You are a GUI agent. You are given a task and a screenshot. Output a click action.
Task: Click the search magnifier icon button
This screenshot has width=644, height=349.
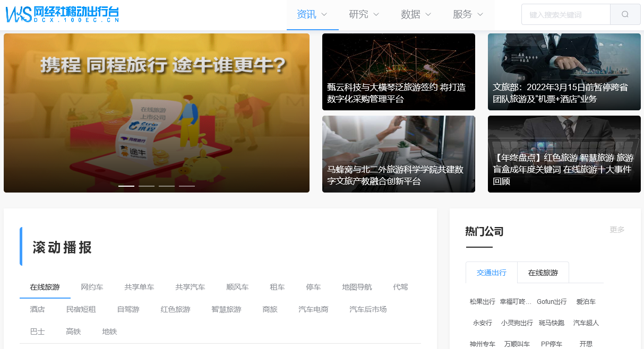625,14
